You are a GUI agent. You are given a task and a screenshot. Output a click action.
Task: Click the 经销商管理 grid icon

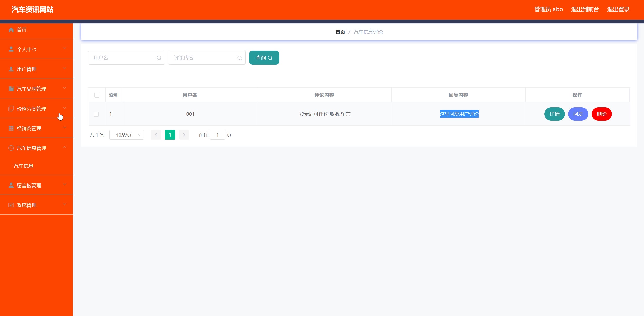pos(11,128)
